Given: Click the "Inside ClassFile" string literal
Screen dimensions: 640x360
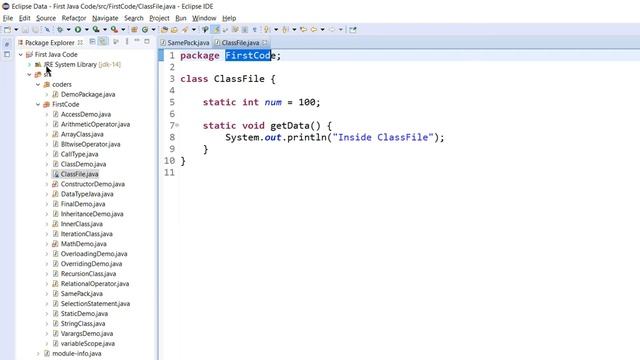Looking at the screenshot, I should pos(383,137).
